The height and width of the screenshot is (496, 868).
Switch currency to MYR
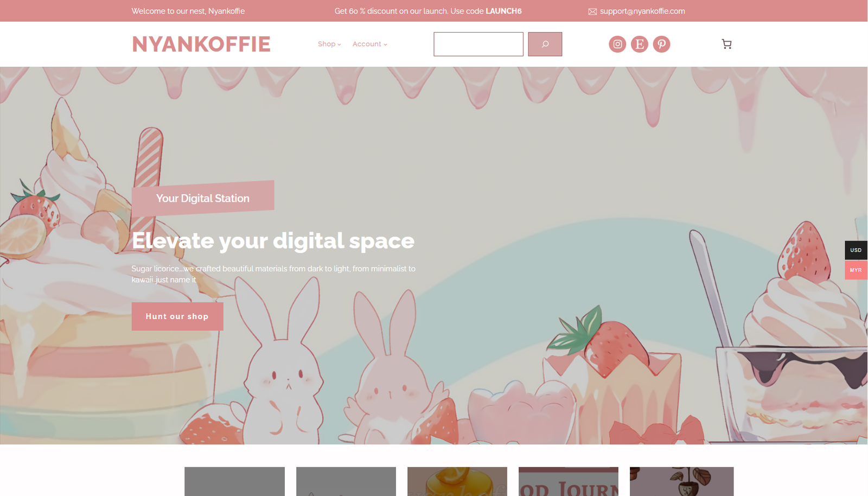(856, 270)
